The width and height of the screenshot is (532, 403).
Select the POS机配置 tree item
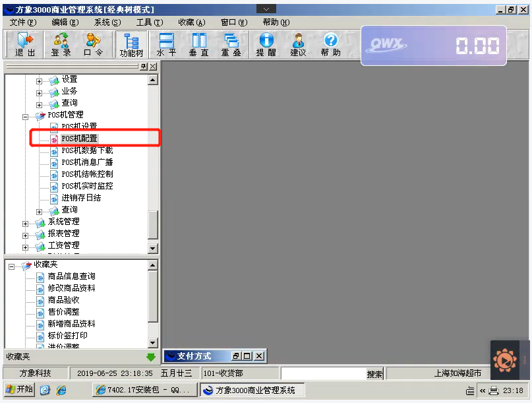click(x=79, y=139)
